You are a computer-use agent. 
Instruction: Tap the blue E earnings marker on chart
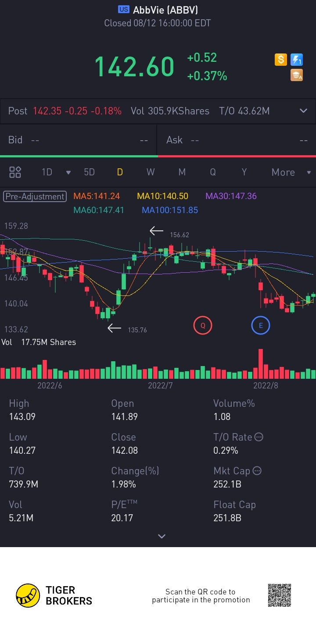260,326
